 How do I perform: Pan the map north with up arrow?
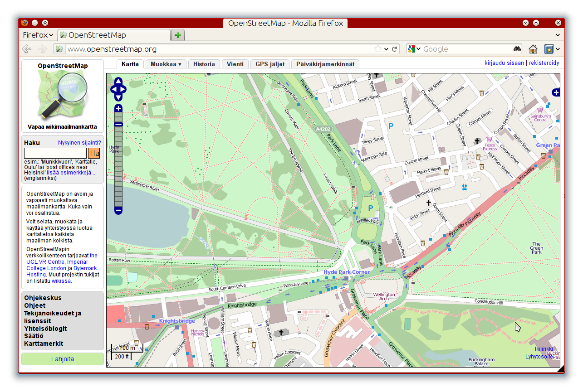coord(118,82)
